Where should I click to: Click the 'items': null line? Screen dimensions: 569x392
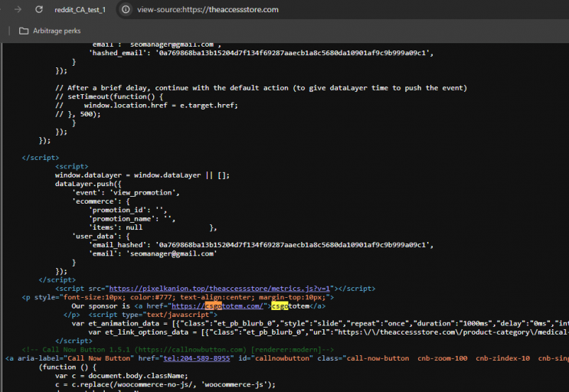pos(116,227)
